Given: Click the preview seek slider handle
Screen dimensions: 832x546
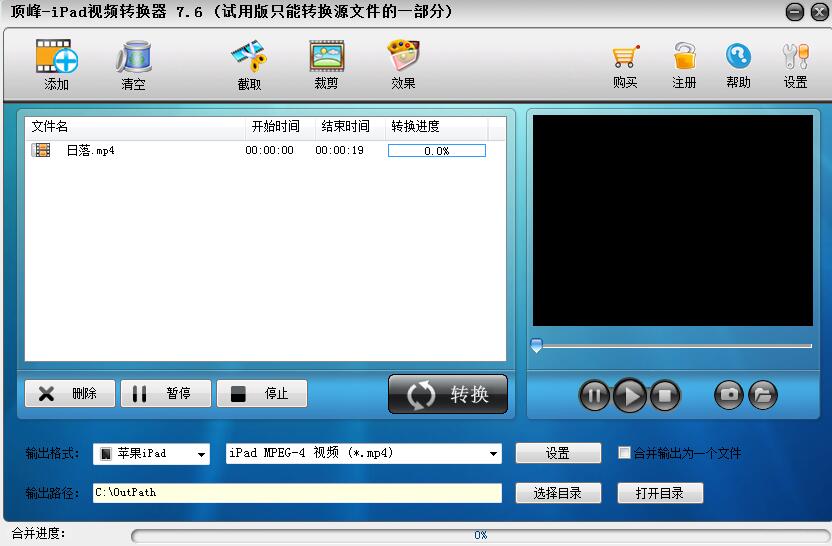Looking at the screenshot, I should (x=536, y=346).
